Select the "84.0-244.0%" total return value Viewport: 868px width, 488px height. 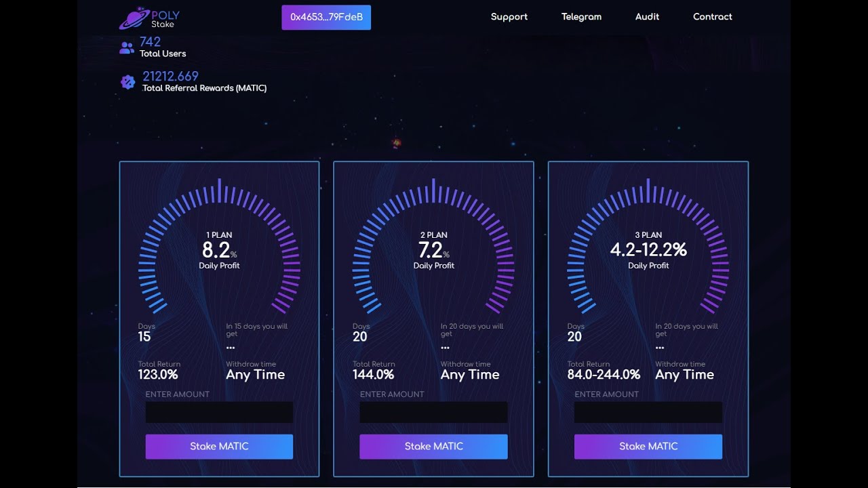click(604, 374)
